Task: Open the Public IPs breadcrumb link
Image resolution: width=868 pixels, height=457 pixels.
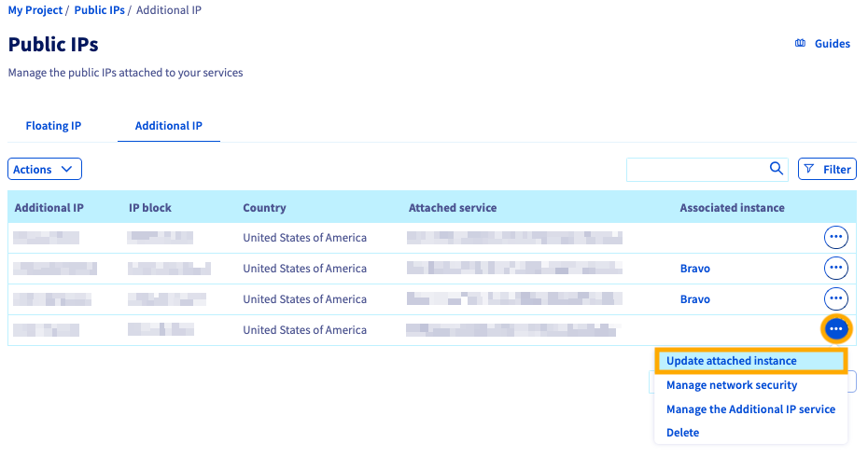Action: [100, 10]
